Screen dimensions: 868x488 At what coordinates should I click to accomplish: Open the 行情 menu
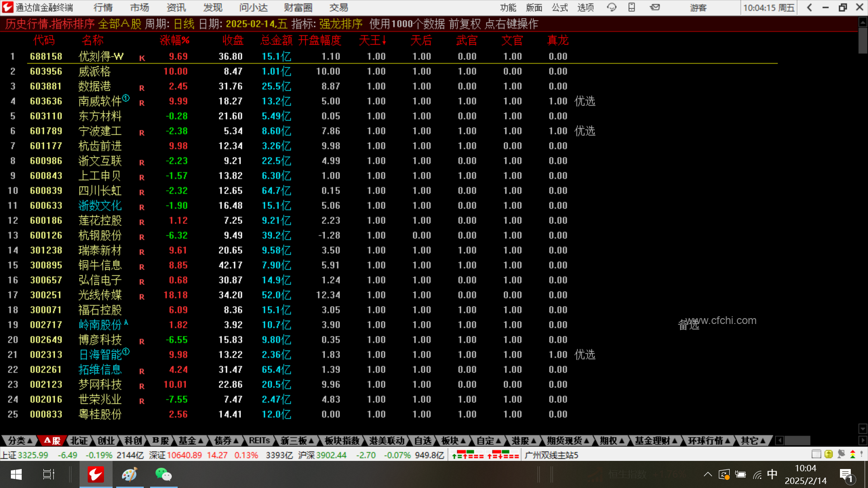[103, 8]
